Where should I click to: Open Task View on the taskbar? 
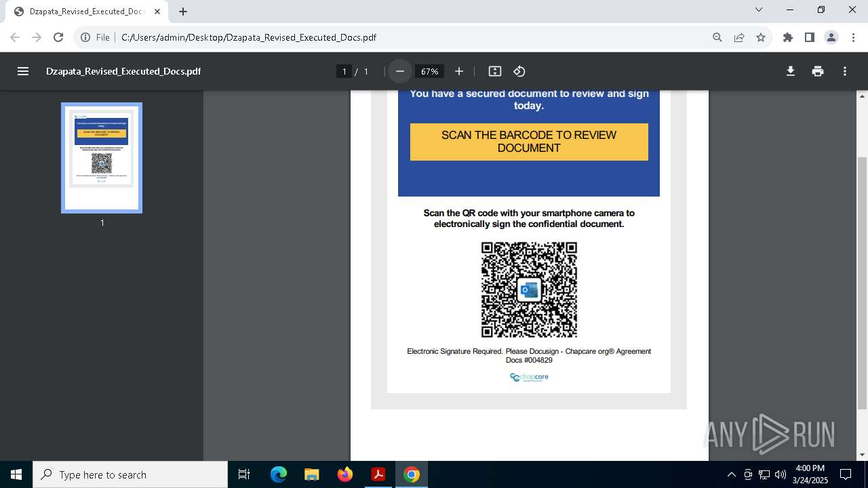coord(244,474)
